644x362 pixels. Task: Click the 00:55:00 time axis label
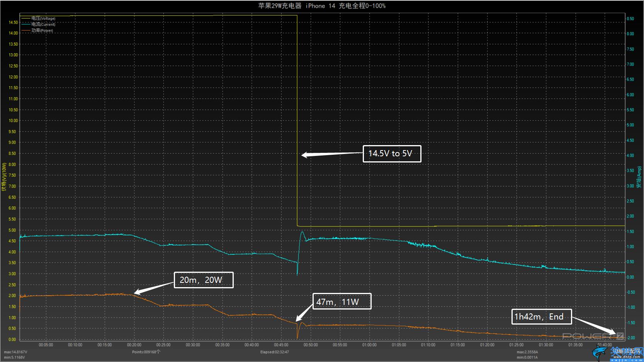tap(340, 345)
